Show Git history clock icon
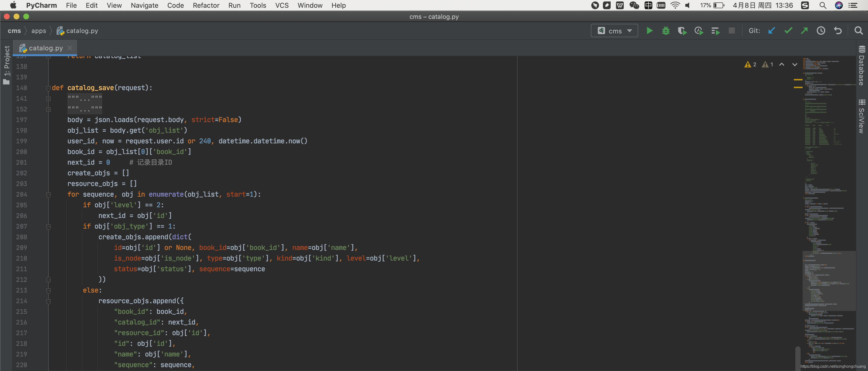868x371 pixels. point(821,31)
